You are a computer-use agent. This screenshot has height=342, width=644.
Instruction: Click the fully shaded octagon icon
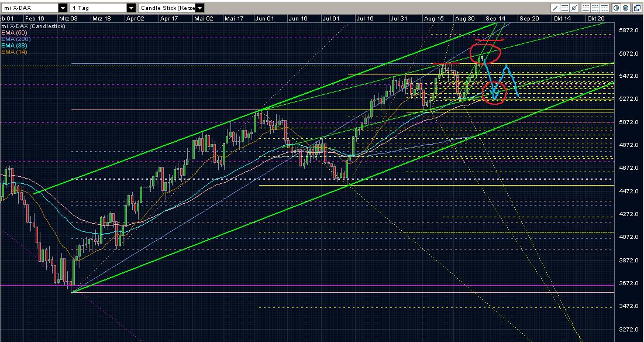[x=625, y=8]
